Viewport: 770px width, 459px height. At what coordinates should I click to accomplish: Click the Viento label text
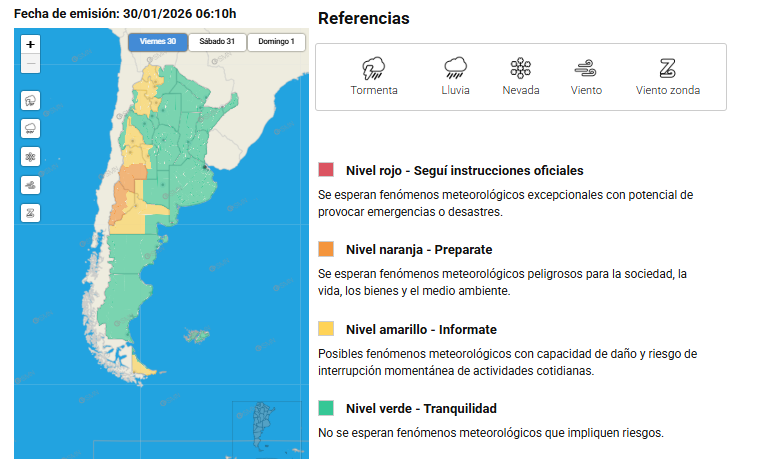coord(586,90)
